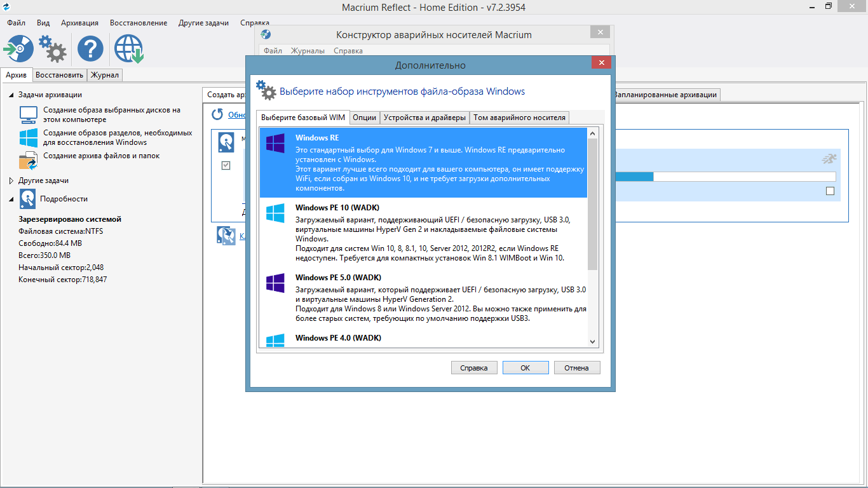Image resolution: width=868 pixels, height=488 pixels.
Task: Open the Устройства и драйверы tab
Action: pos(424,118)
